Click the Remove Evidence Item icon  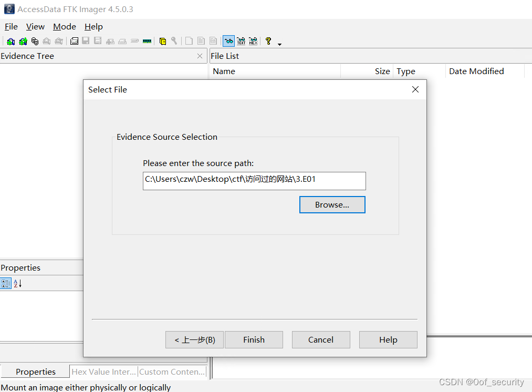tap(47, 42)
